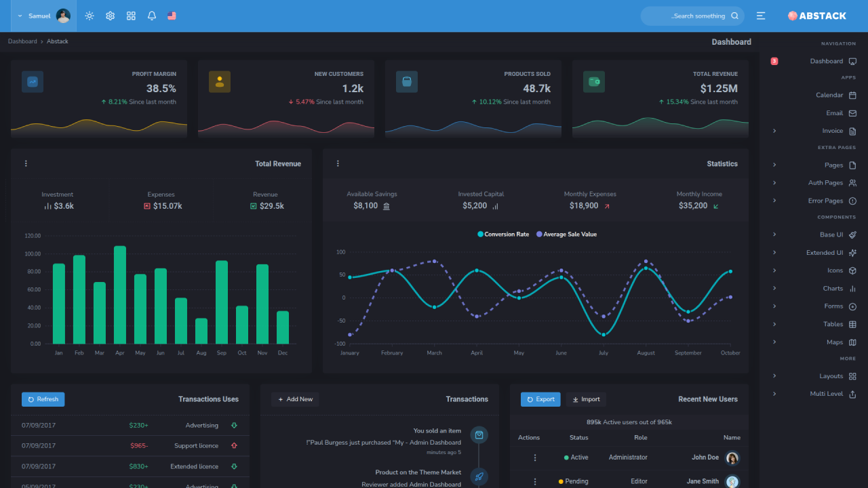Expand the Layouts sidebar menu
This screenshot has height=488, width=868.
click(814, 376)
